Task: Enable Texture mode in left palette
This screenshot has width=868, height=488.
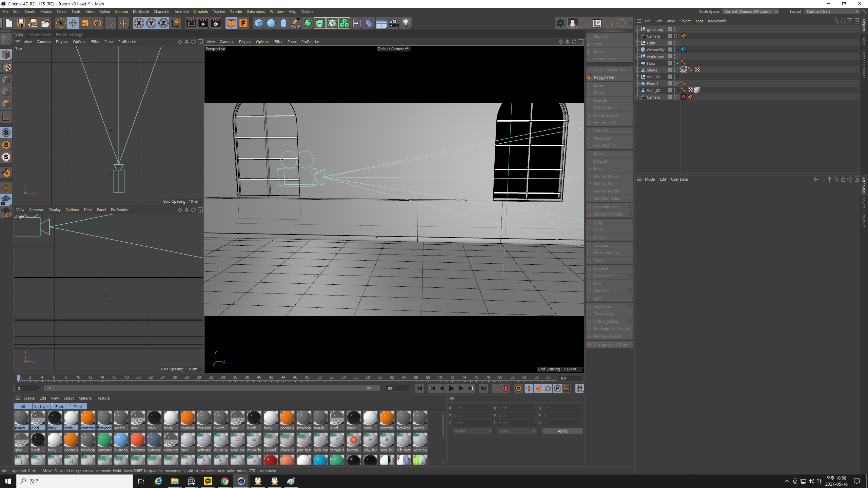Action: click(6, 67)
